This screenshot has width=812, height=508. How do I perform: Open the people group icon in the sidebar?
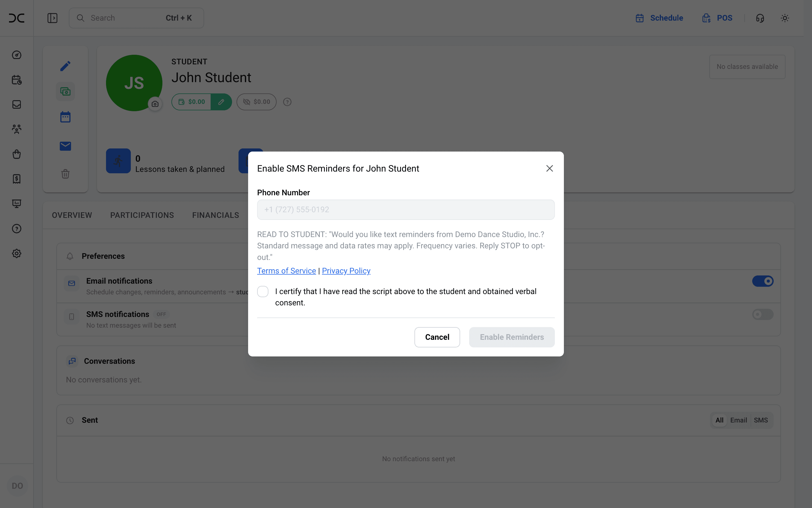tap(16, 129)
